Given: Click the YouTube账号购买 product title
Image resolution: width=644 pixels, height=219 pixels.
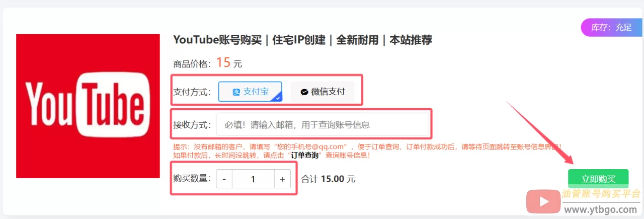Looking at the screenshot, I should click(x=302, y=40).
